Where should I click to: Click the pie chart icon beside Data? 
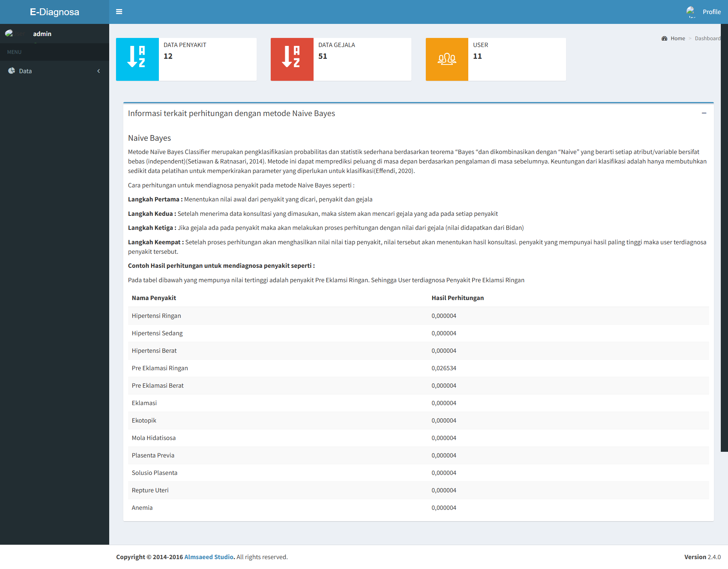(x=12, y=71)
